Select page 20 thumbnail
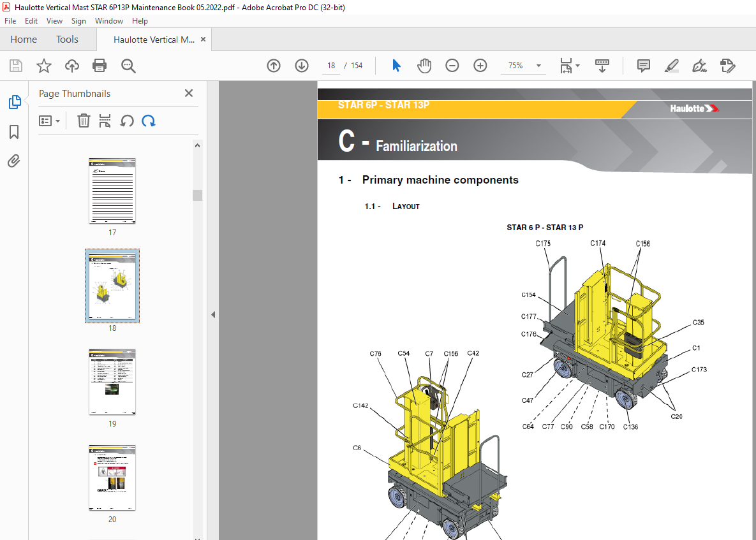The image size is (756, 540). coord(112,478)
